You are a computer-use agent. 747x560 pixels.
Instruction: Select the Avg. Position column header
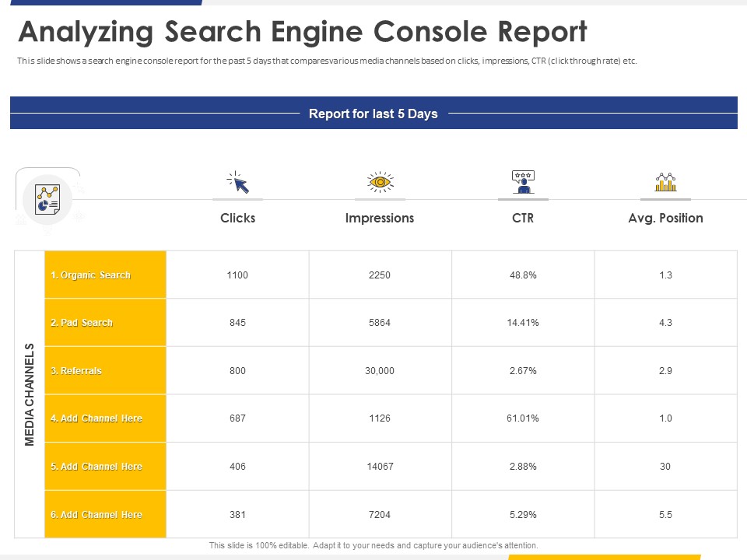point(665,218)
